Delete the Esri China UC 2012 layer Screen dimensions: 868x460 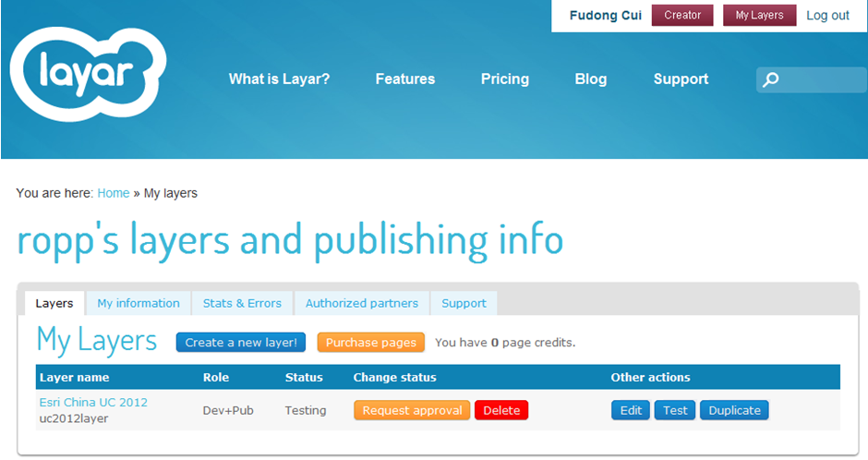(x=501, y=410)
